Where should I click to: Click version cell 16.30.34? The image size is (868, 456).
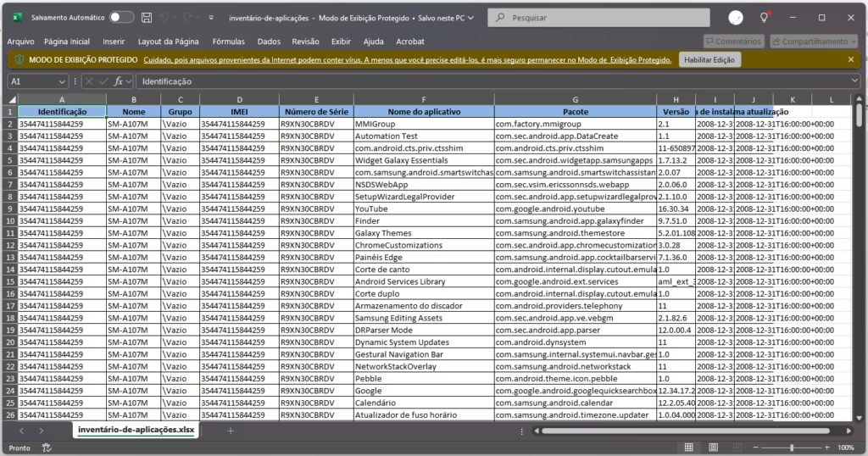[676, 209]
